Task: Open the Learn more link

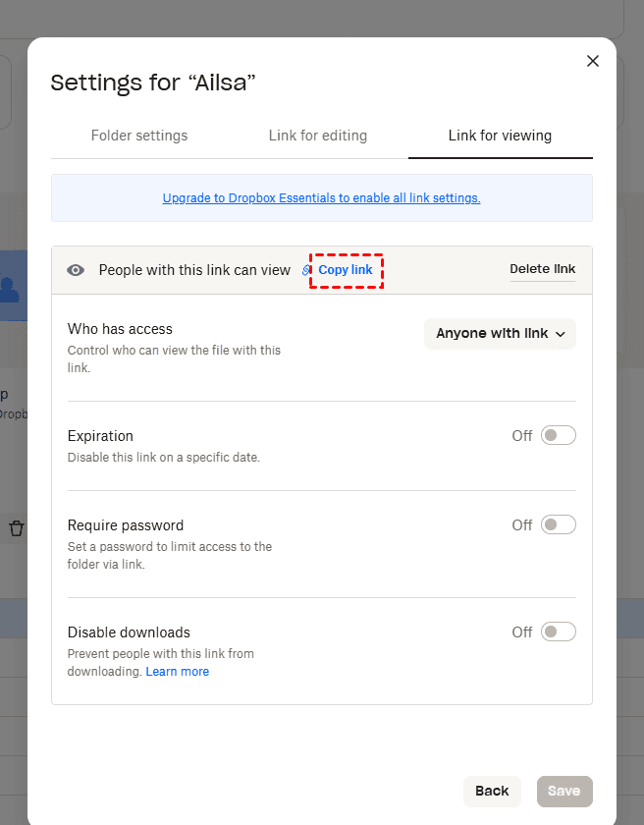Action: coord(178,672)
